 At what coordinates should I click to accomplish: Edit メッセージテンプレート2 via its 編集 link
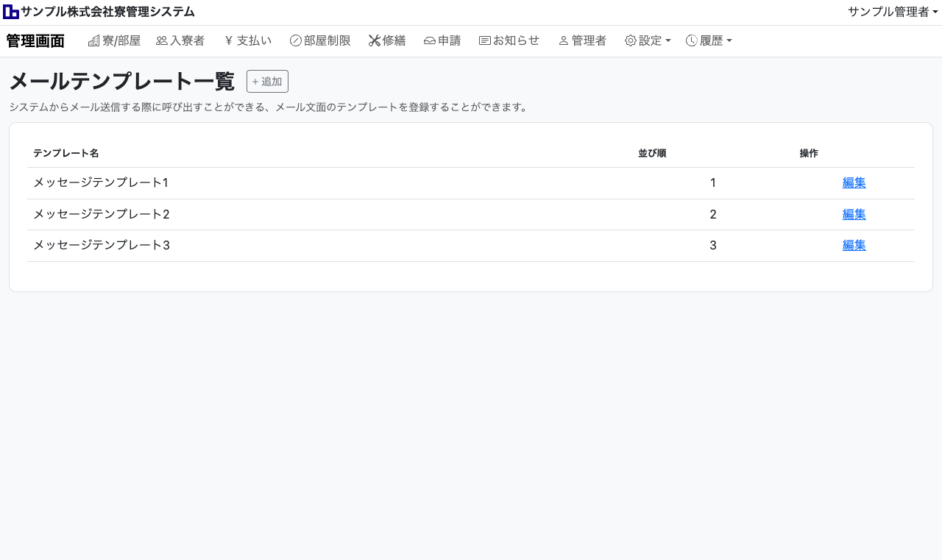854,215
